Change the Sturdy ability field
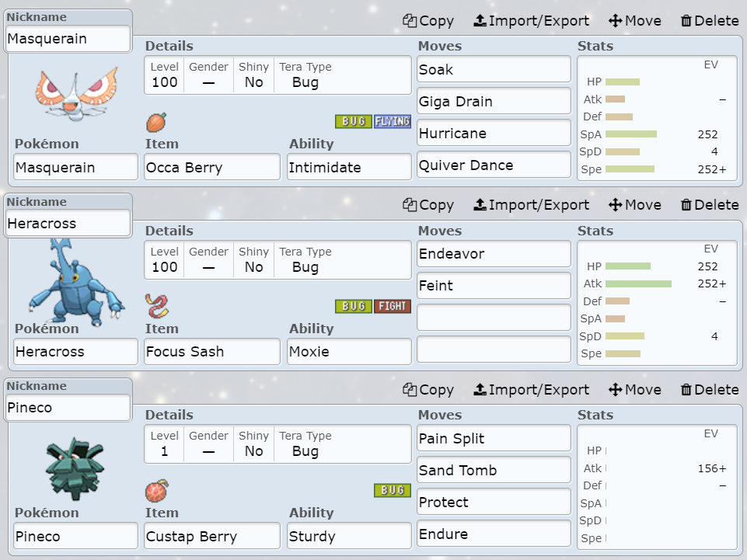The image size is (747, 560). tap(349, 536)
